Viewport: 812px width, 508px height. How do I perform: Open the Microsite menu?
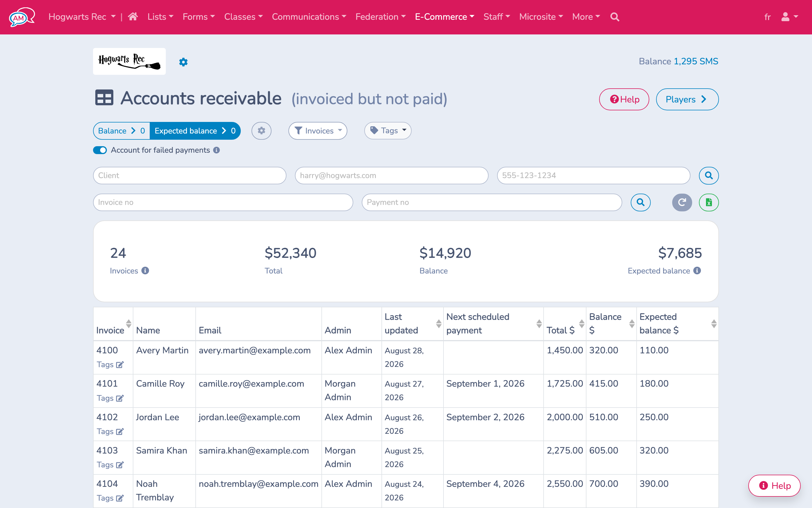[x=541, y=17]
